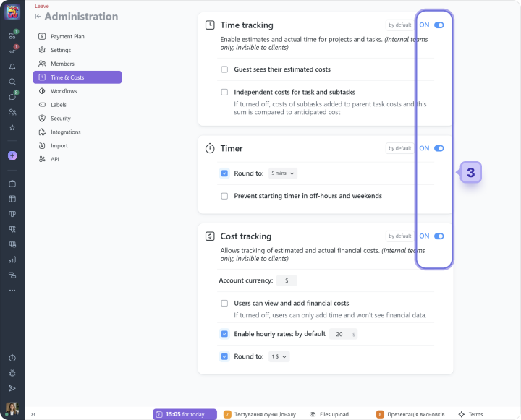
Task: Click the search magnifier icon
Action: 12,82
